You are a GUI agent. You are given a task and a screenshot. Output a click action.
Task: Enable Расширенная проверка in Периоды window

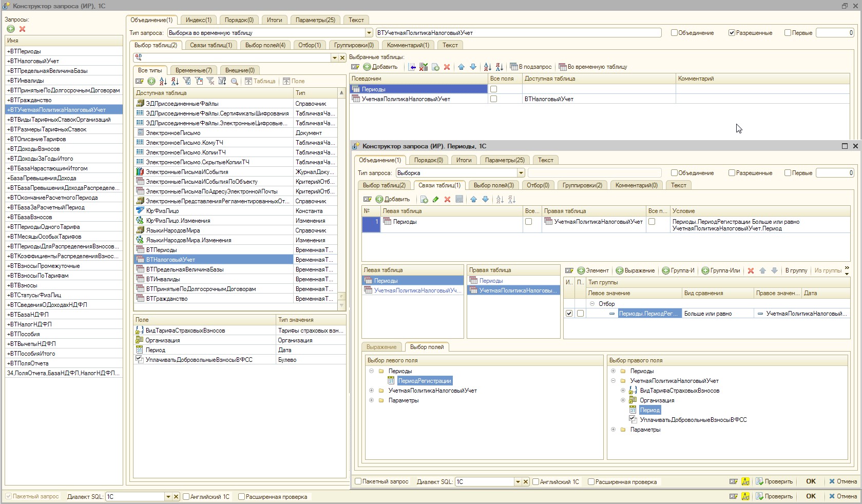tap(591, 481)
